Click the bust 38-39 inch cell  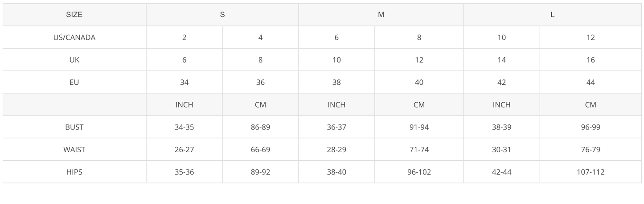pyautogui.click(x=502, y=127)
